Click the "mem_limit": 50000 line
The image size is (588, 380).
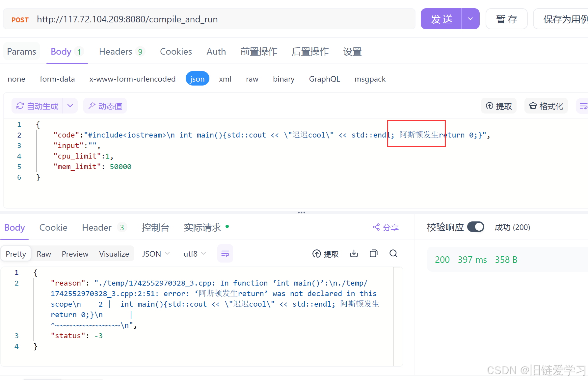point(92,166)
